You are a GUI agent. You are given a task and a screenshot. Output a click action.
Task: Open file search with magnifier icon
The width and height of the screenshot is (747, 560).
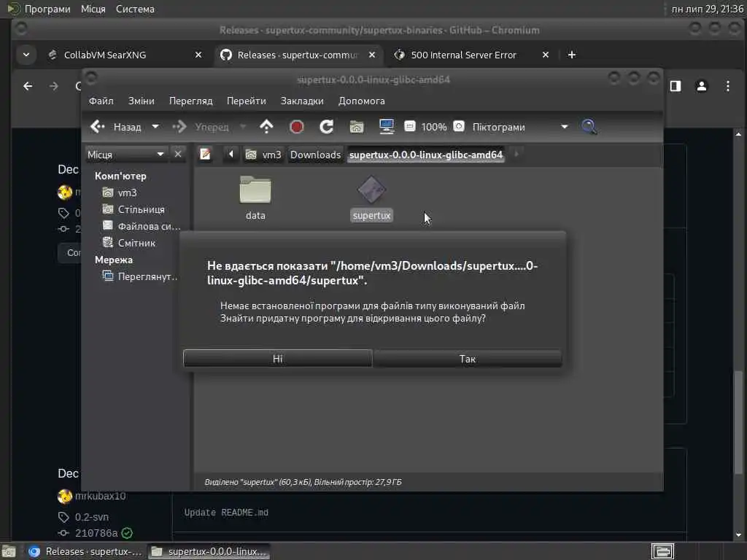tap(589, 127)
